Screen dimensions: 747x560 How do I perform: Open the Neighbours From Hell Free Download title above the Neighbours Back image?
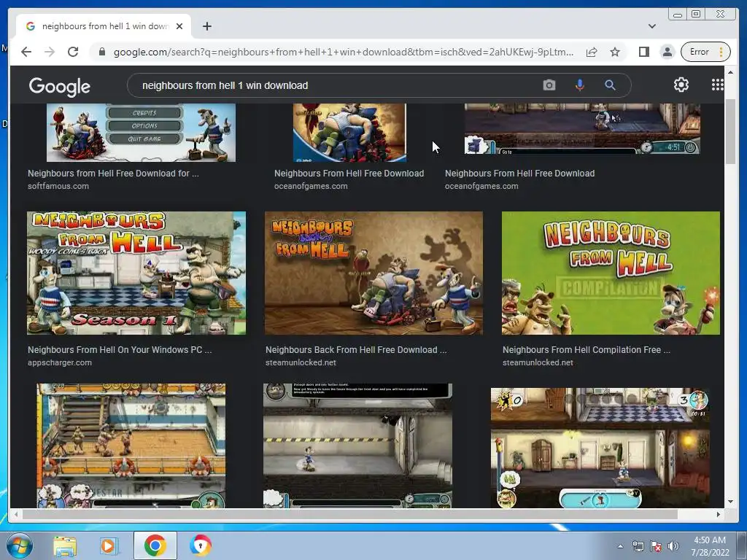tap(349, 174)
